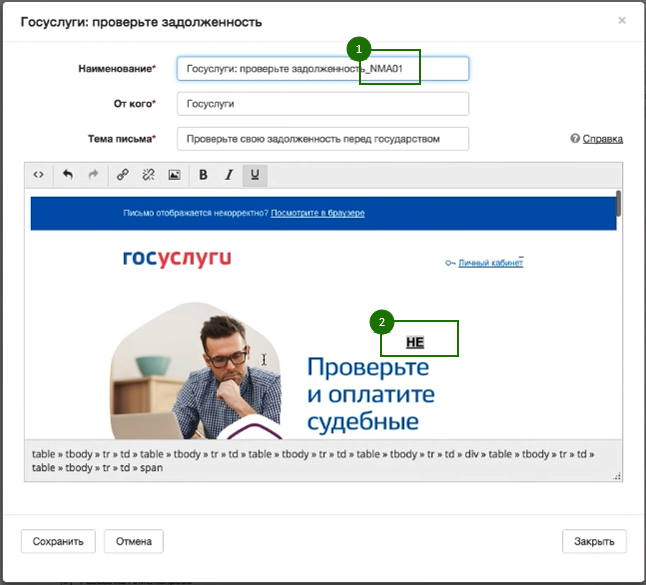The height and width of the screenshot is (585, 646).
Task: Click the div element in the path bar
Action: pyautogui.click(x=471, y=454)
